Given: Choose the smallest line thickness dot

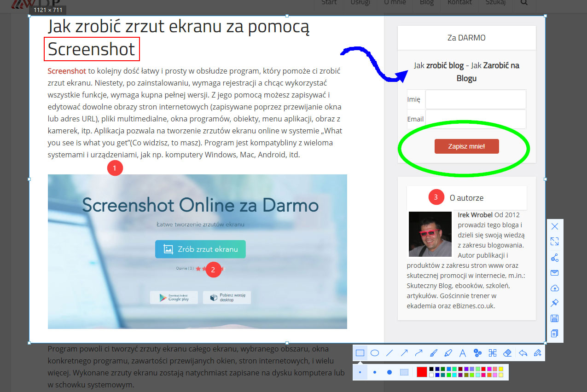Looking at the screenshot, I should pyautogui.click(x=360, y=372).
